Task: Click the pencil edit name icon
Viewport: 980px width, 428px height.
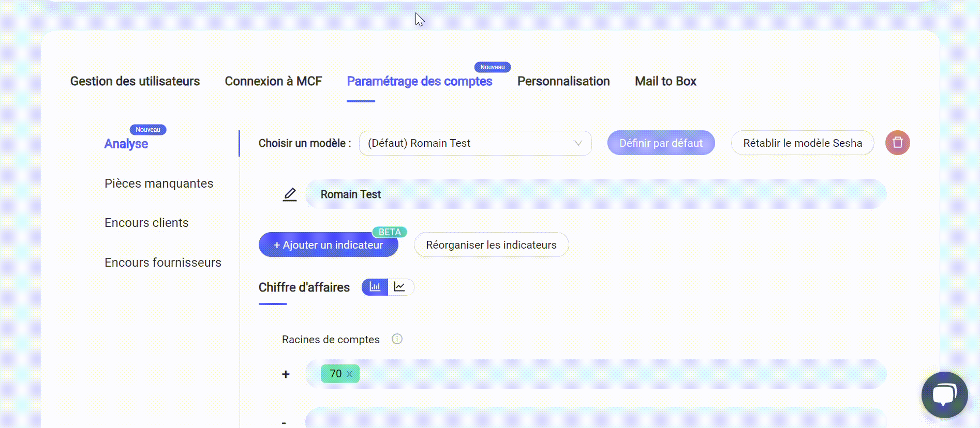Action: point(290,194)
